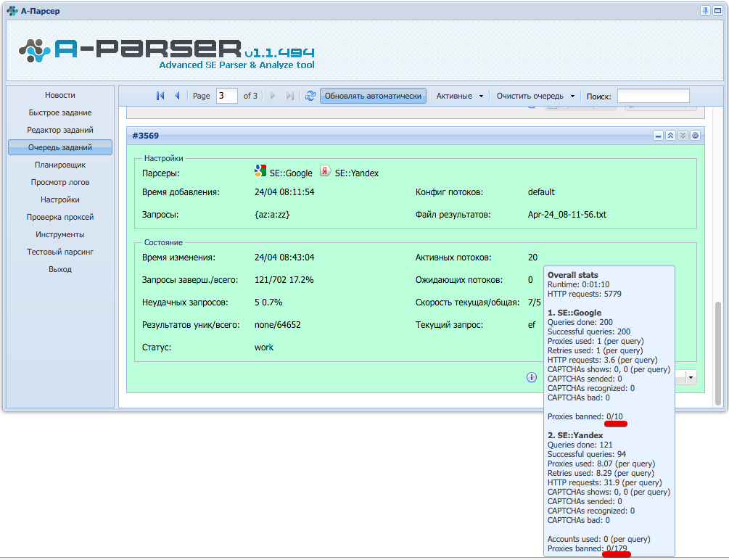Open the task action dropdown arrow below stats
Image resolution: width=729 pixels, height=560 pixels.
click(x=691, y=377)
